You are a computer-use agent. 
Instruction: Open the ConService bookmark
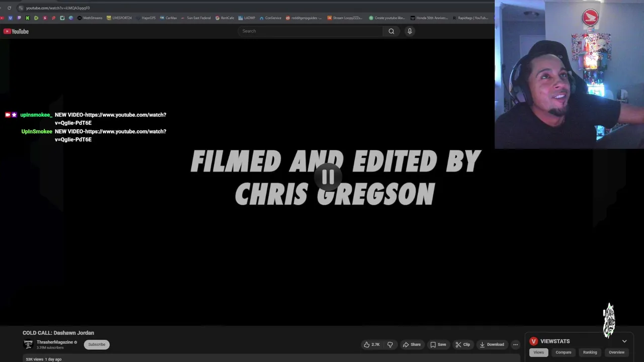tap(270, 18)
